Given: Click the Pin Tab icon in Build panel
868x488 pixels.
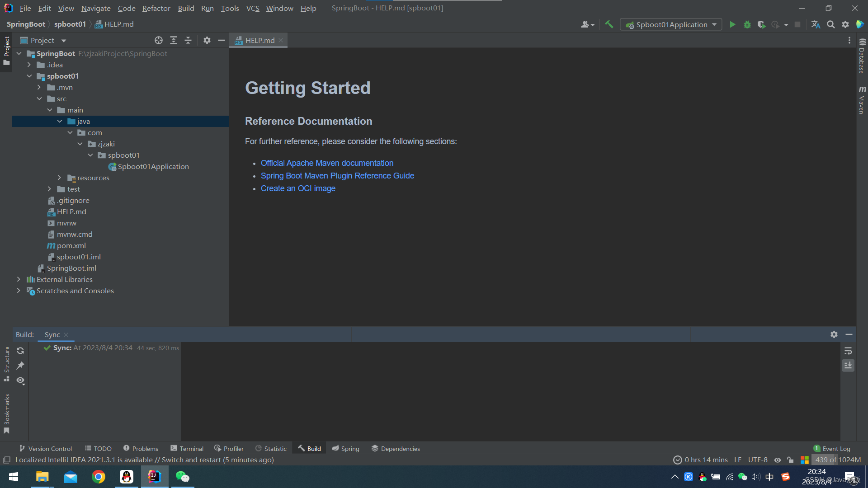Looking at the screenshot, I should [20, 366].
